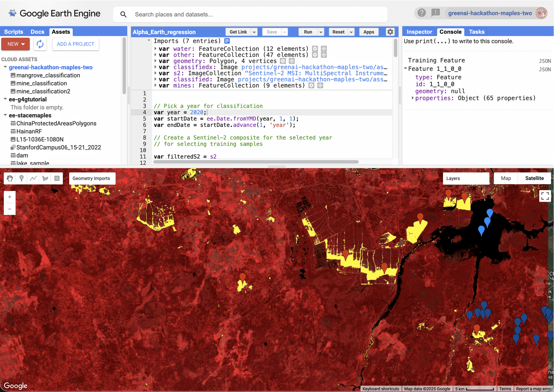The width and height of the screenshot is (554, 392).
Task: Expand the properties Object in console
Action: point(412,98)
